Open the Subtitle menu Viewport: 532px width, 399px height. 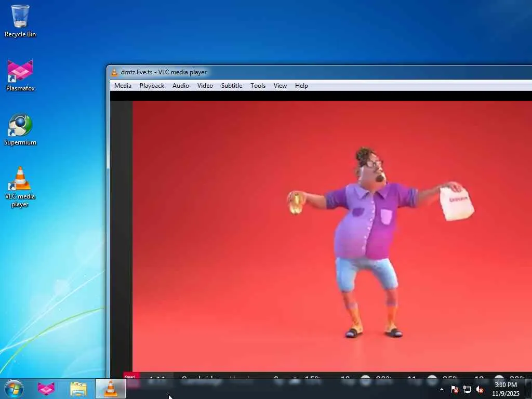tap(232, 86)
